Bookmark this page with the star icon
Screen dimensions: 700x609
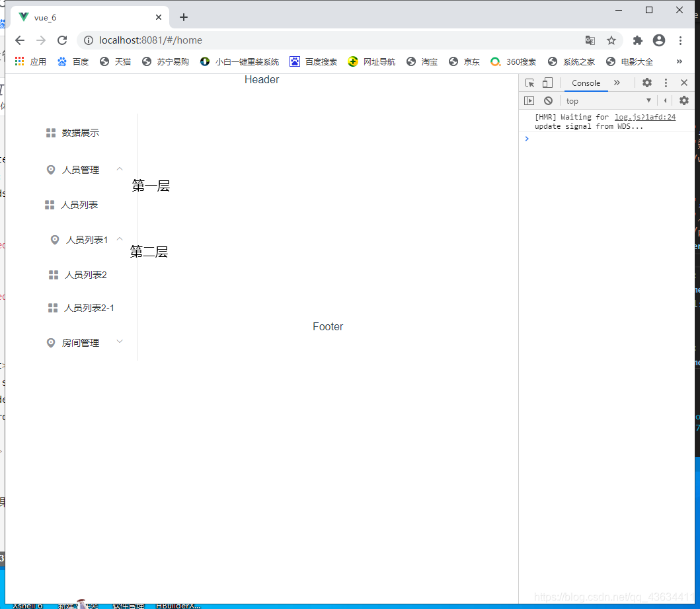tap(611, 40)
